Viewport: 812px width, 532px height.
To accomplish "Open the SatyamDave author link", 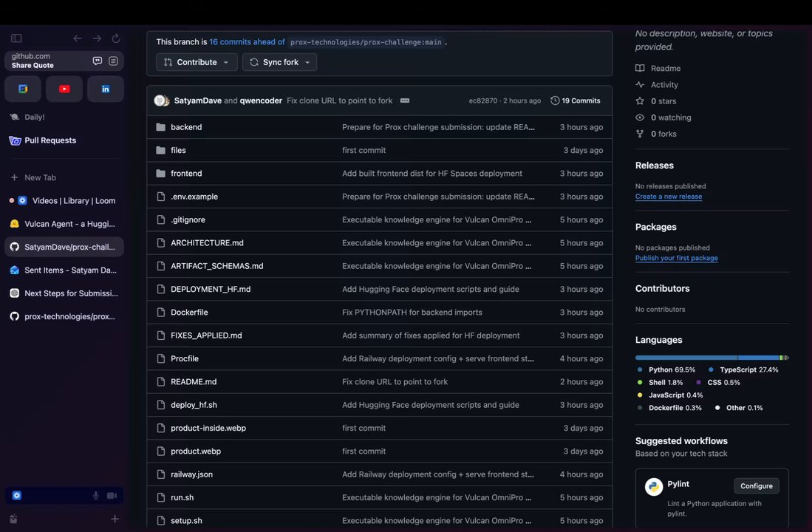I will click(x=198, y=100).
